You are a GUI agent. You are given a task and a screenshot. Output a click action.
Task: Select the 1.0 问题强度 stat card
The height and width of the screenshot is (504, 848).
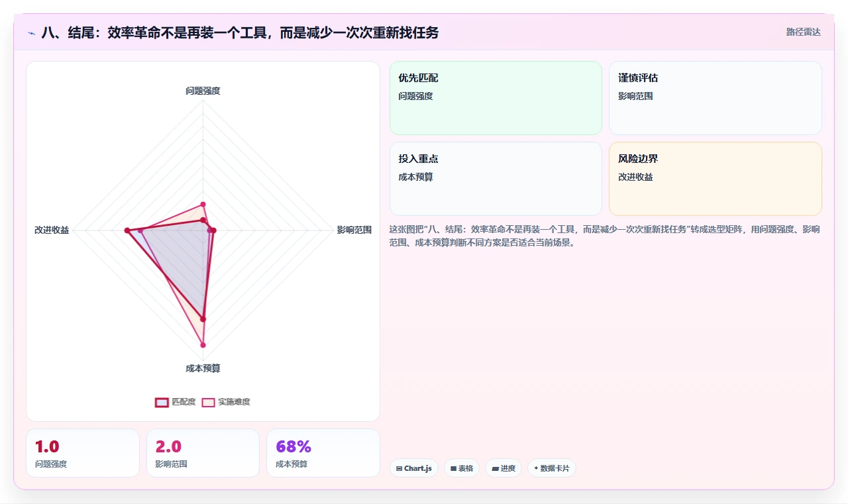83,453
